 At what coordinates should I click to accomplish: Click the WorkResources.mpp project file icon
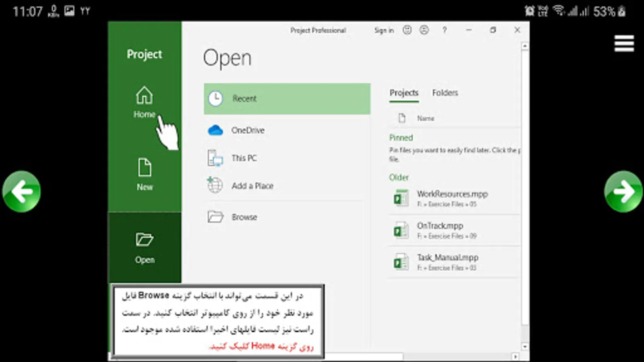401,198
